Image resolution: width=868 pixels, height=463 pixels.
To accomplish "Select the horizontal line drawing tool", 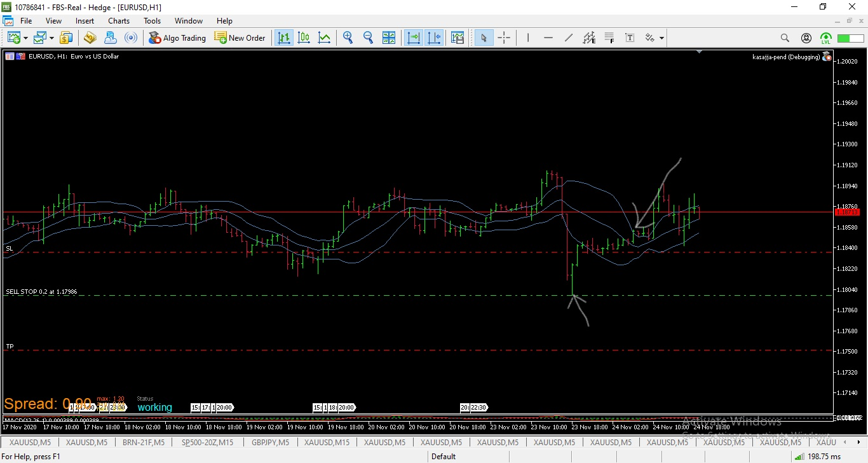I will 548,38.
